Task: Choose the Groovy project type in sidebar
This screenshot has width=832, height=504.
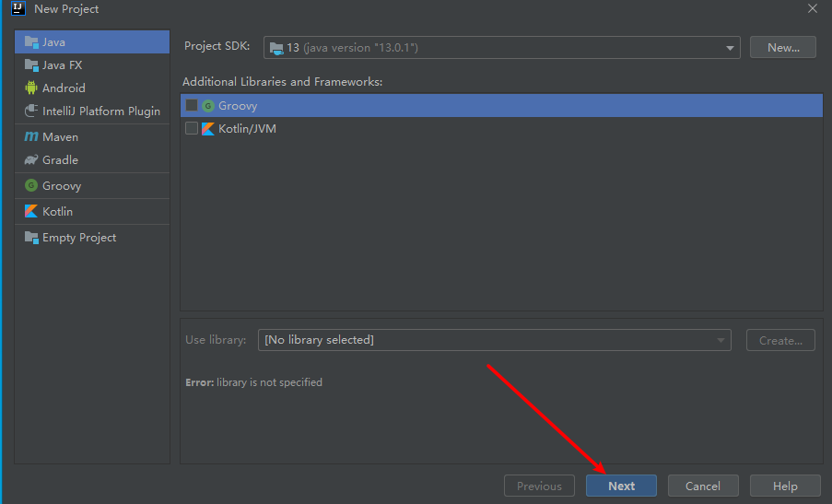Action: pyautogui.click(x=92, y=186)
